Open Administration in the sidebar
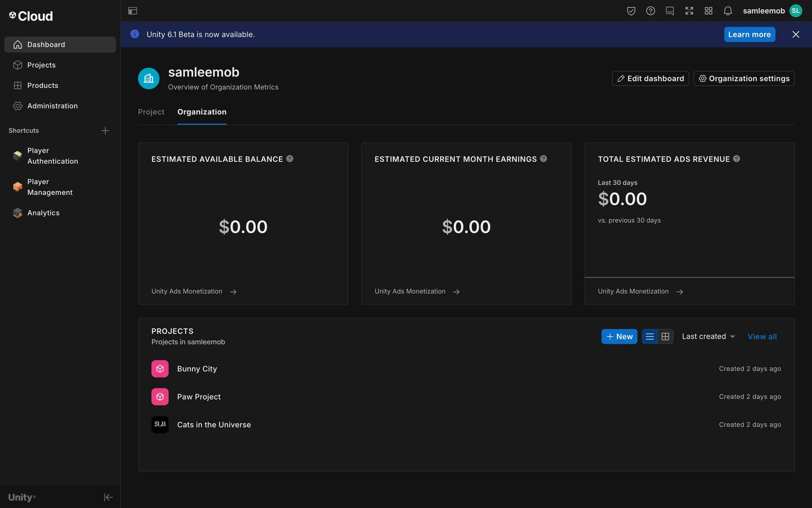 52,106
